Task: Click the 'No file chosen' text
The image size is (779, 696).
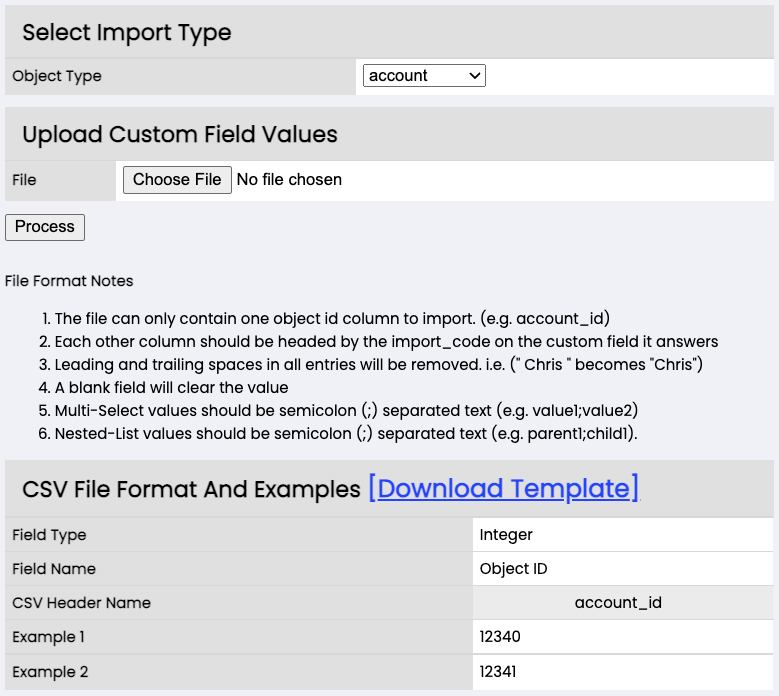Action: point(289,179)
